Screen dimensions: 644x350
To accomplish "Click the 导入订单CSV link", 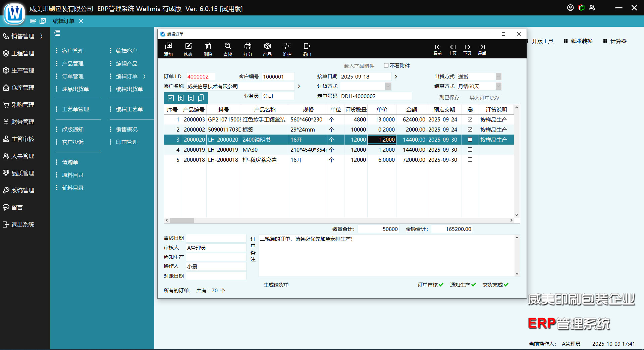I will [484, 98].
